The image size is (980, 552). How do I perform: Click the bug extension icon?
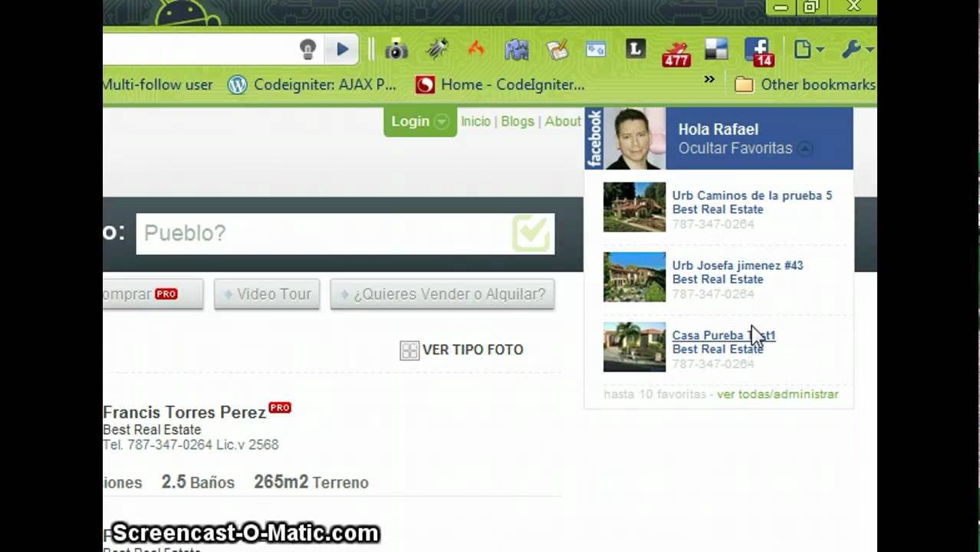point(437,50)
